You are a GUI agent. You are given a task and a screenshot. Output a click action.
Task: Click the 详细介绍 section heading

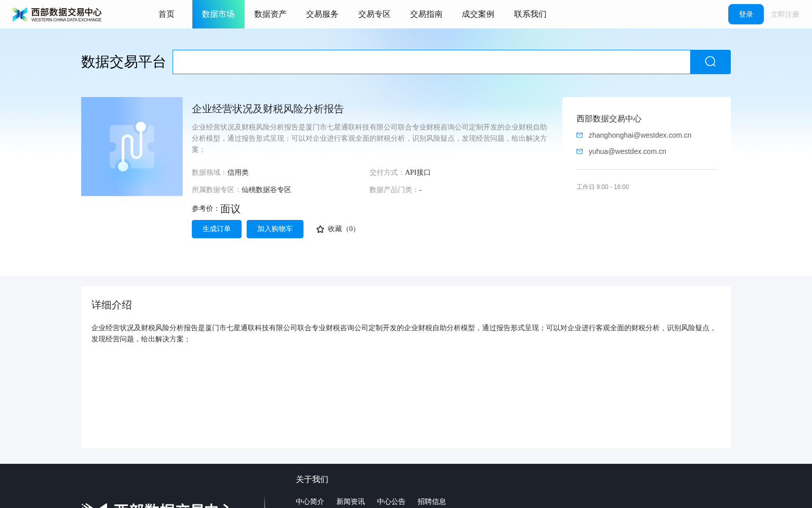tap(112, 305)
